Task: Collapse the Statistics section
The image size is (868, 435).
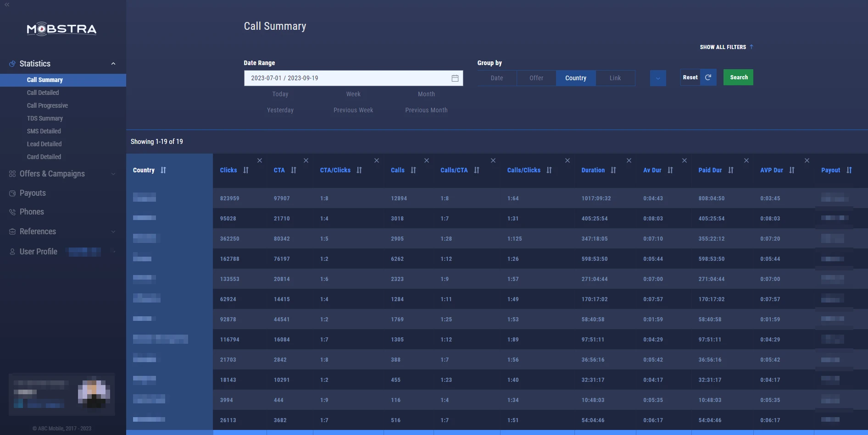Action: tap(113, 64)
